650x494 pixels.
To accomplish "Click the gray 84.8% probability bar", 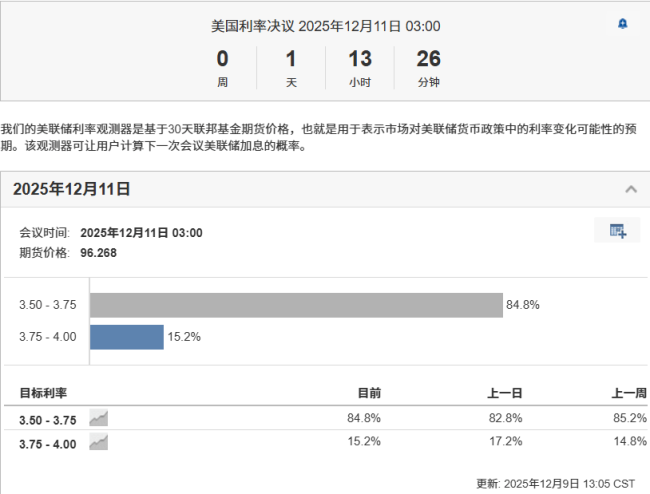I will pos(295,305).
